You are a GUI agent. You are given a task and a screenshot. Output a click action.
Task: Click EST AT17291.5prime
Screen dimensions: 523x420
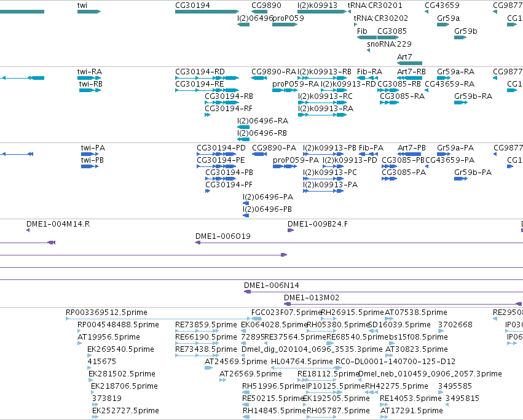(384, 418)
